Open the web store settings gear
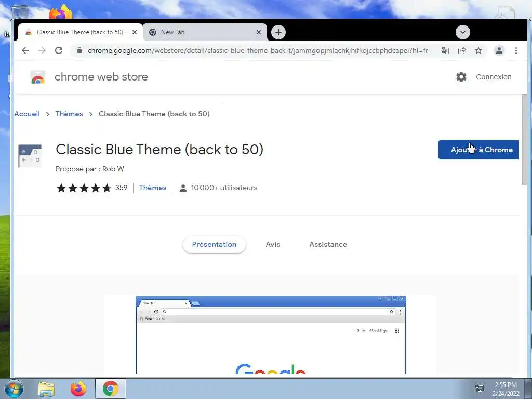This screenshot has height=399, width=532. (x=461, y=77)
